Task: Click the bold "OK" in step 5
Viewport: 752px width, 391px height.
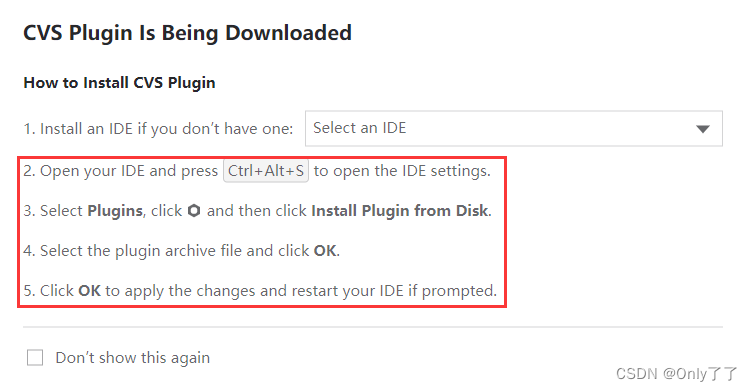Action: pyautogui.click(x=90, y=291)
